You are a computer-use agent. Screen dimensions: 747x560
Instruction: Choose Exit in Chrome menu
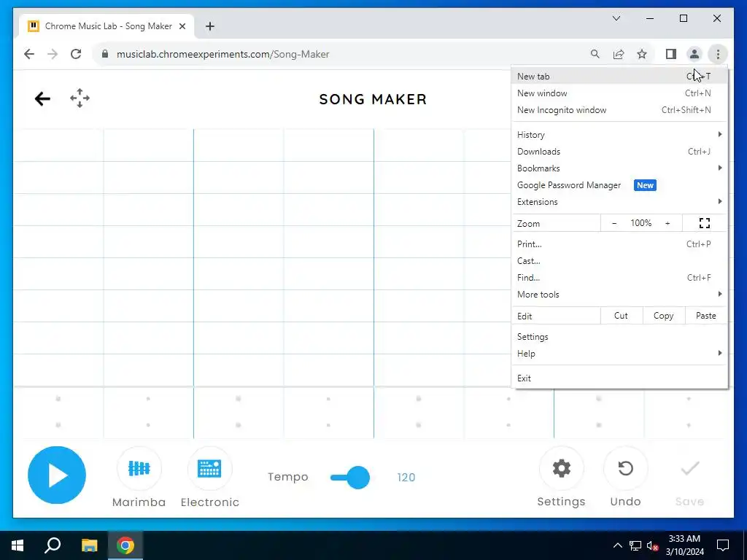(619, 378)
